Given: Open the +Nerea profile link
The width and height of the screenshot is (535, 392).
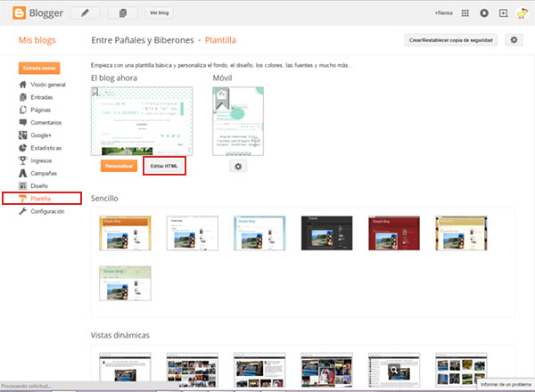Looking at the screenshot, I should 443,13.
